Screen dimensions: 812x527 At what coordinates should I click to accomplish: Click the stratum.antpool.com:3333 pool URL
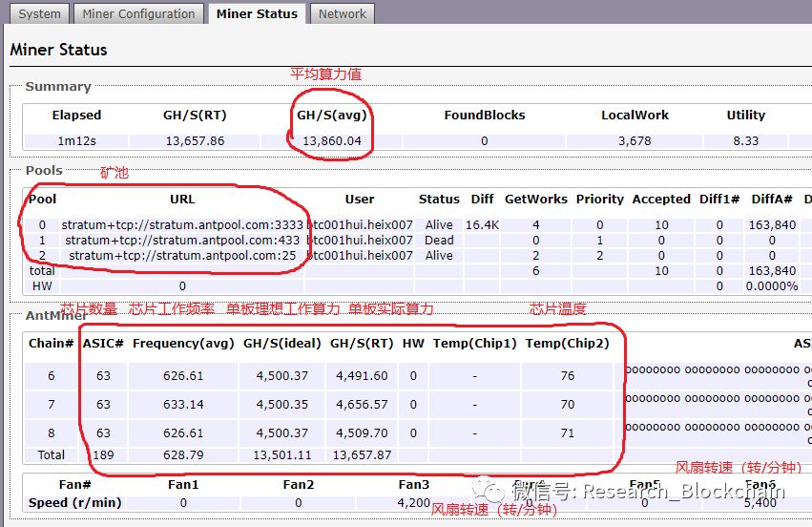click(182, 225)
